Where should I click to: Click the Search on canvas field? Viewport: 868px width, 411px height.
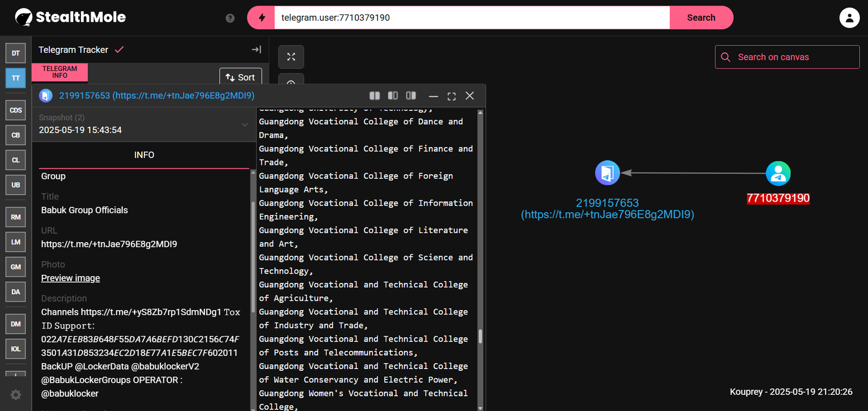tap(787, 57)
